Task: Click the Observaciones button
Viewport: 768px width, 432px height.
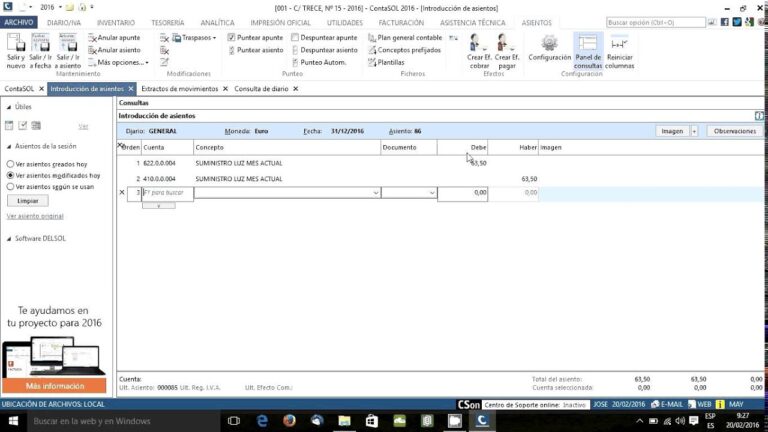Action: click(735, 131)
